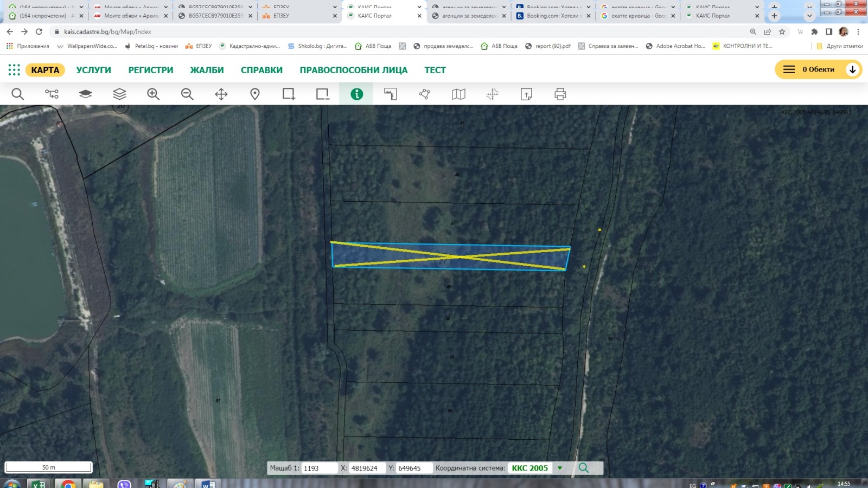The height and width of the screenshot is (488, 868).
Task: Open Microsoft Word from the taskbar
Action: tap(208, 484)
